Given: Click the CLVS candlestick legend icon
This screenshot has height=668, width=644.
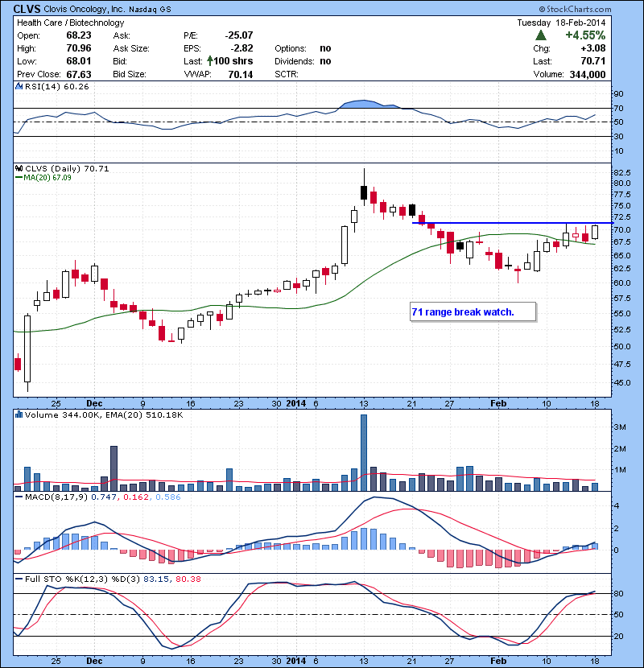Looking at the screenshot, I should tap(19, 168).
